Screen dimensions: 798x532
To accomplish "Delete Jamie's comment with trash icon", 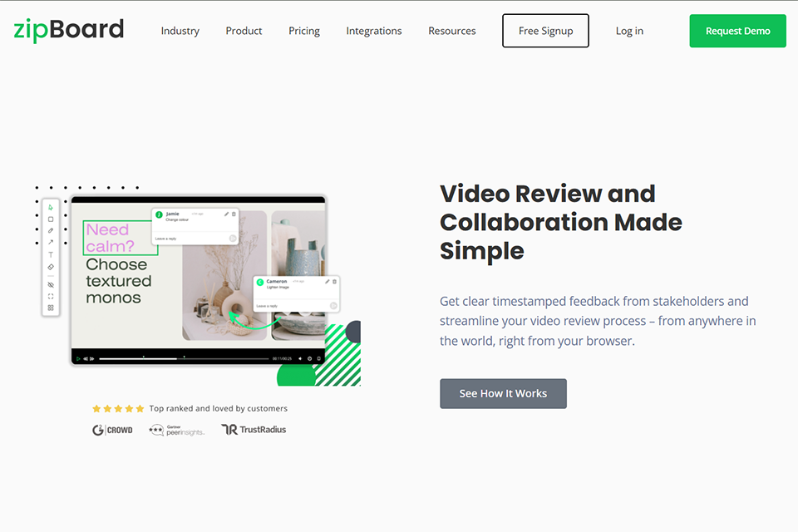I will click(x=234, y=214).
